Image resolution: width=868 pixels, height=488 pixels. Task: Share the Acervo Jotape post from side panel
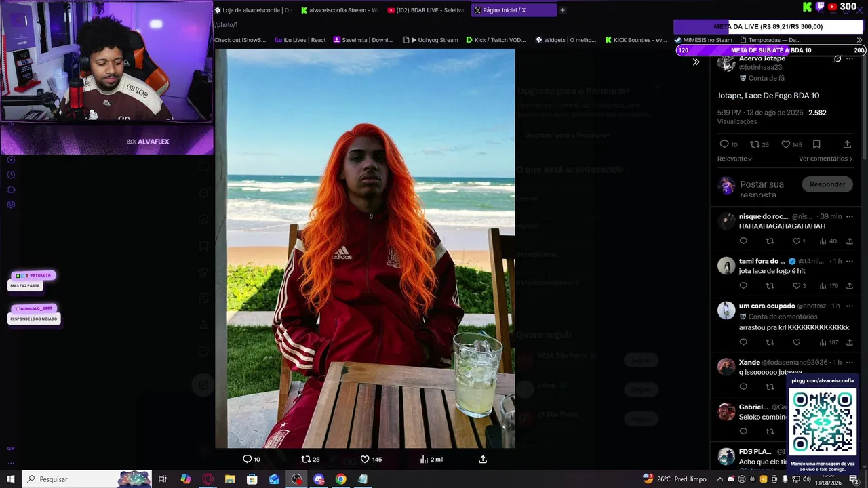point(847,144)
